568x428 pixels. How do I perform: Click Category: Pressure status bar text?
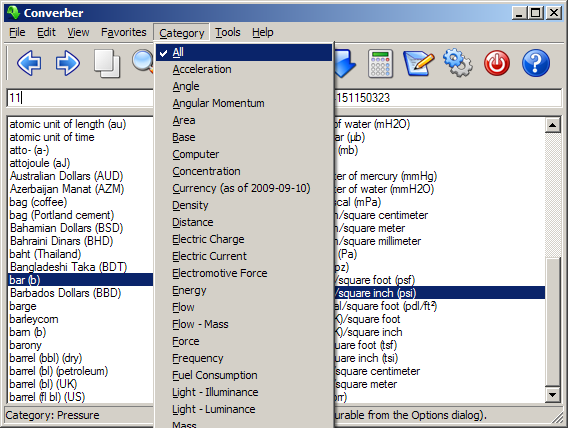click(x=52, y=415)
